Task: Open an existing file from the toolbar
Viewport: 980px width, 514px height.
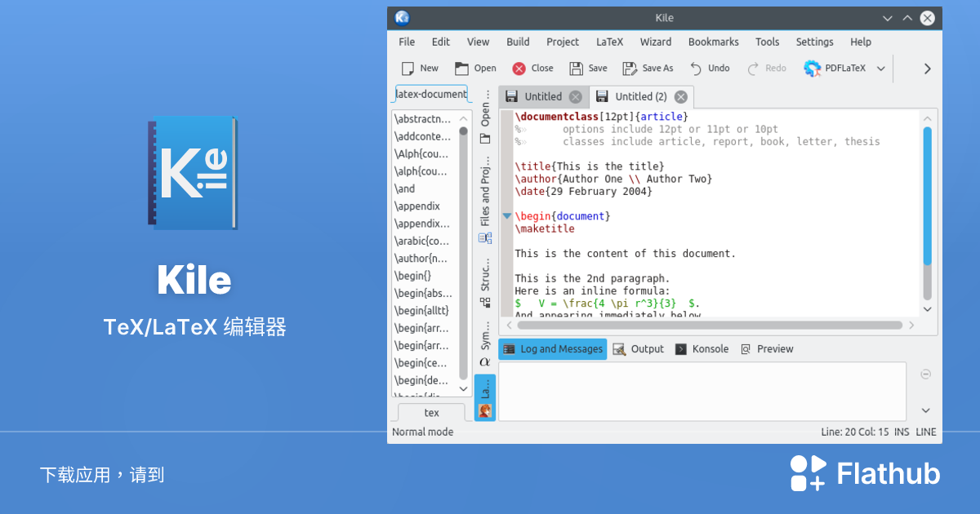Action: (x=475, y=68)
